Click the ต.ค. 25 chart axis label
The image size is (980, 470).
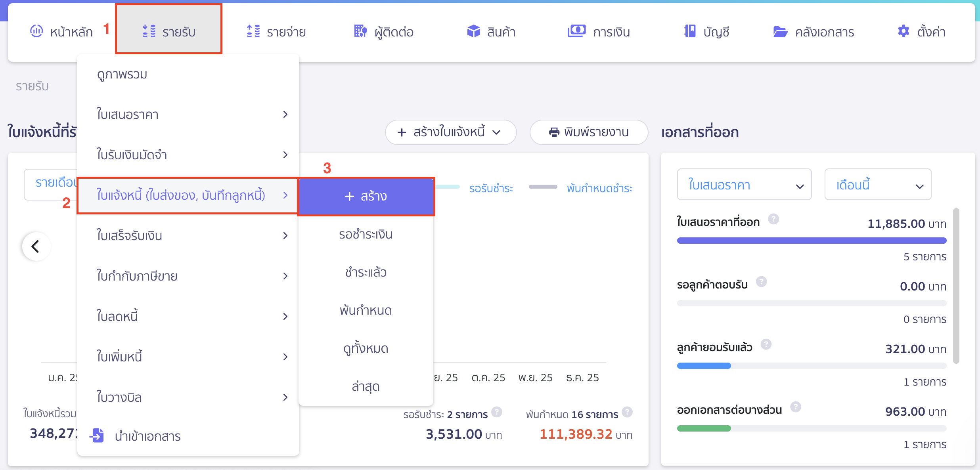[488, 378]
